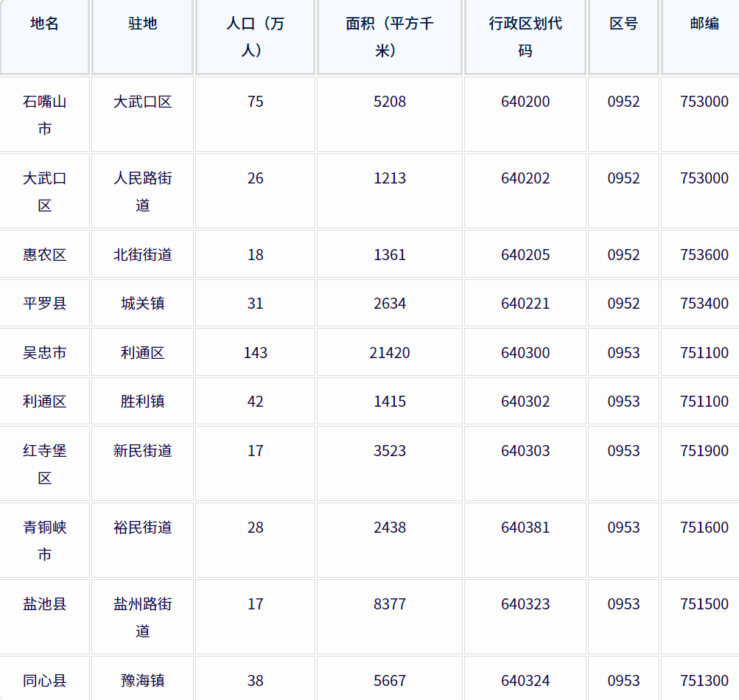Click population value 42
739x700 pixels.
(x=255, y=401)
